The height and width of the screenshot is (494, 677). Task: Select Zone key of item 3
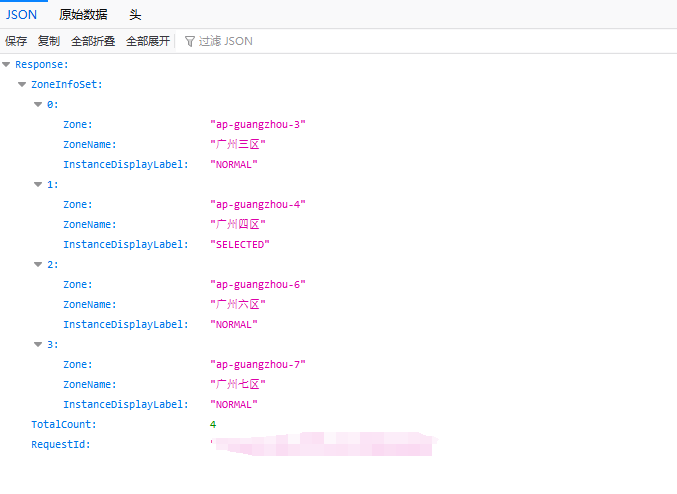(x=78, y=364)
